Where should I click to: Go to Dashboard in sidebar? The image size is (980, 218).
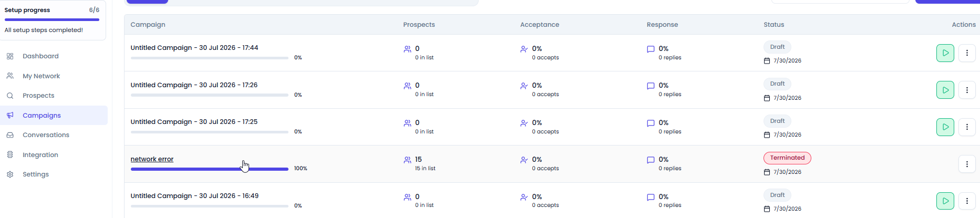pos(40,56)
